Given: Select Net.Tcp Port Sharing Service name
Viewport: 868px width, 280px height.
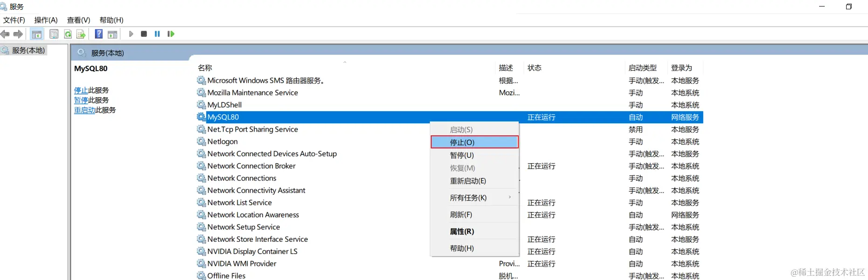Looking at the screenshot, I should coord(252,129).
